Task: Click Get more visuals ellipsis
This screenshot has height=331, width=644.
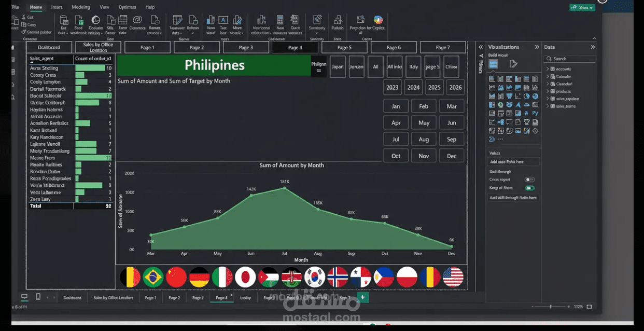Action: (500, 139)
